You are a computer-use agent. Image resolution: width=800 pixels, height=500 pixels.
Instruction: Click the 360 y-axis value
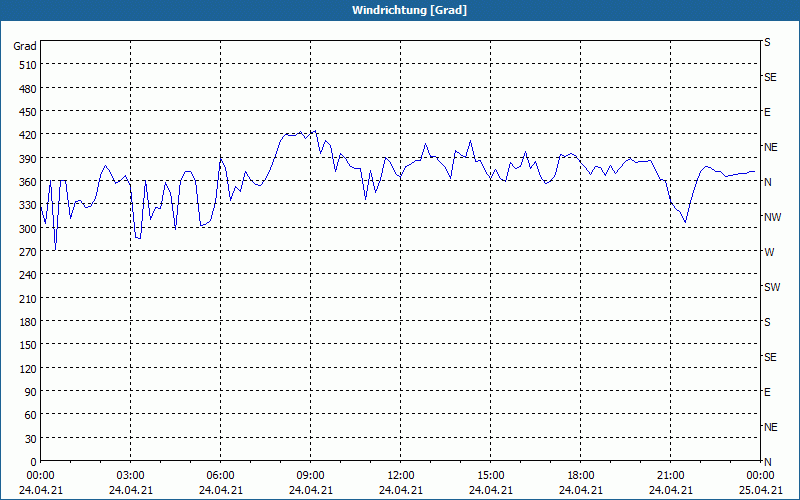pos(28,182)
